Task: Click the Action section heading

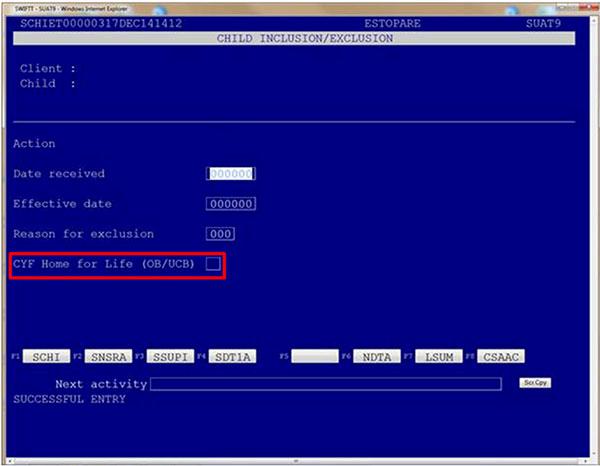Action: (34, 144)
